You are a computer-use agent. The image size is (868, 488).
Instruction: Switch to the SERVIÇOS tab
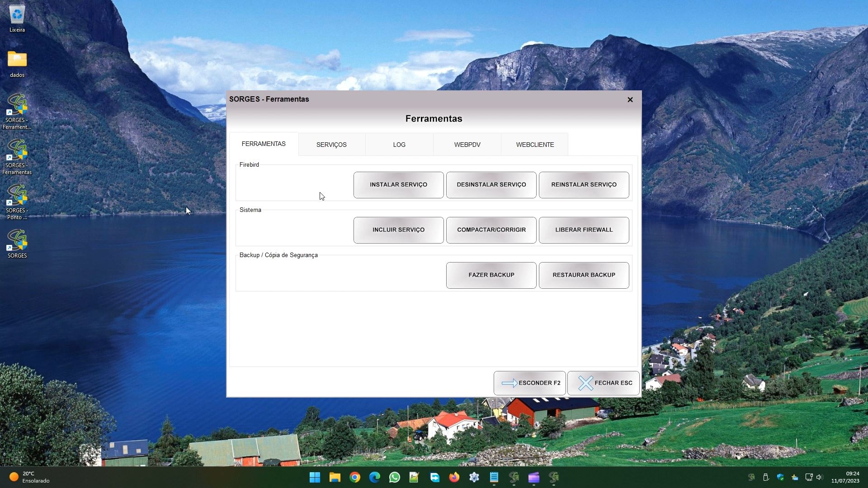[x=331, y=145]
